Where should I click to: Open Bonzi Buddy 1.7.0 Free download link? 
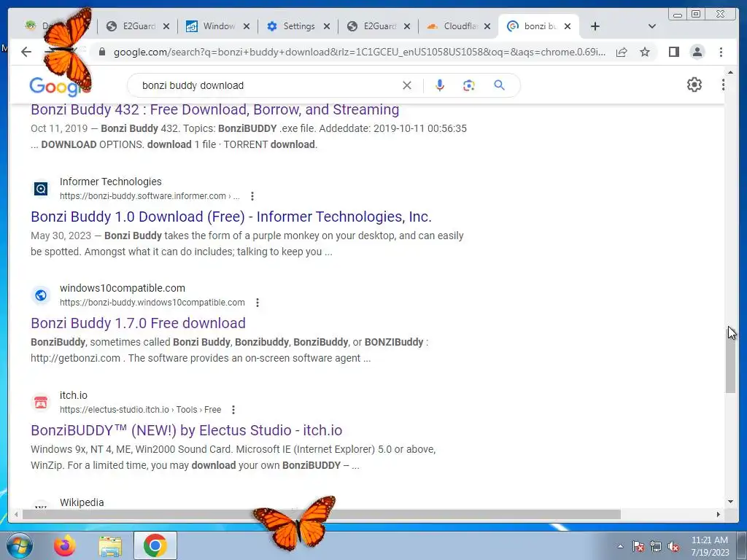click(138, 323)
